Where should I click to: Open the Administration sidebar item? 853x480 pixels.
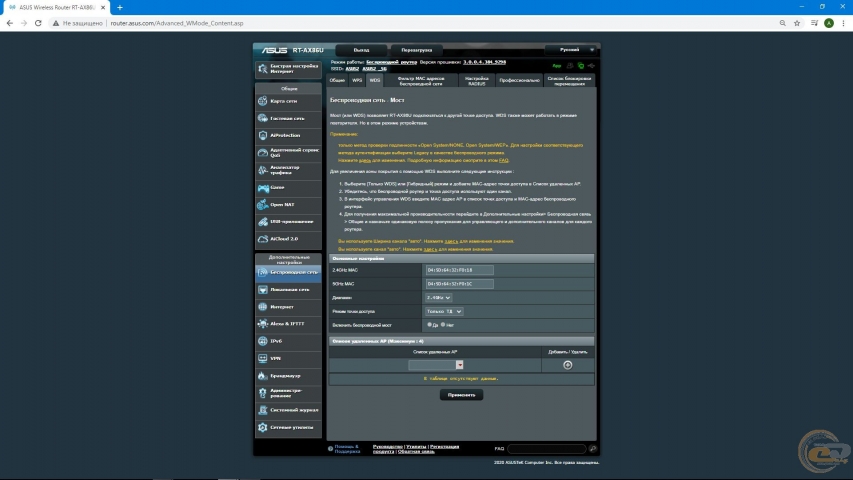(288, 393)
